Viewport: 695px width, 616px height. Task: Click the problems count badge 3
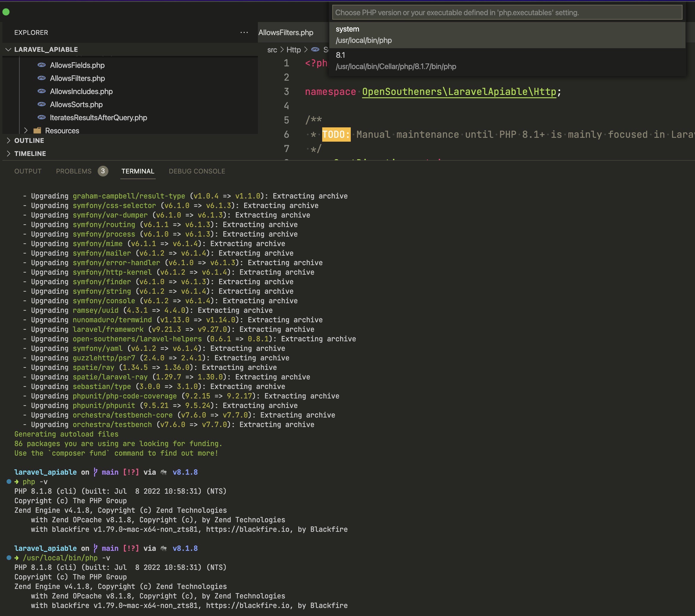click(x=103, y=171)
